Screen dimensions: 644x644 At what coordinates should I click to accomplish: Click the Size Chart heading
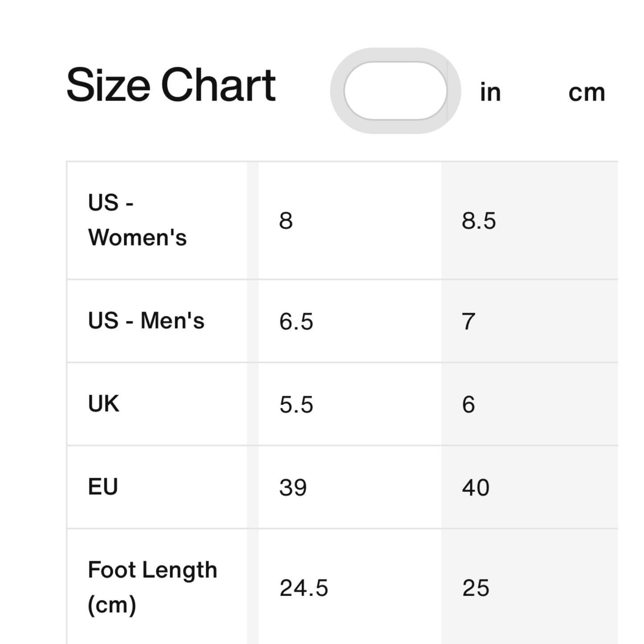tap(171, 85)
